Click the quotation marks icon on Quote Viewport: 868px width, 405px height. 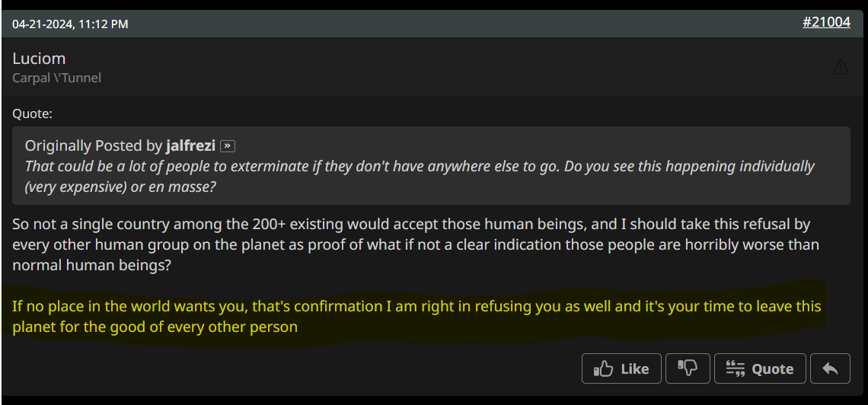[x=735, y=369]
